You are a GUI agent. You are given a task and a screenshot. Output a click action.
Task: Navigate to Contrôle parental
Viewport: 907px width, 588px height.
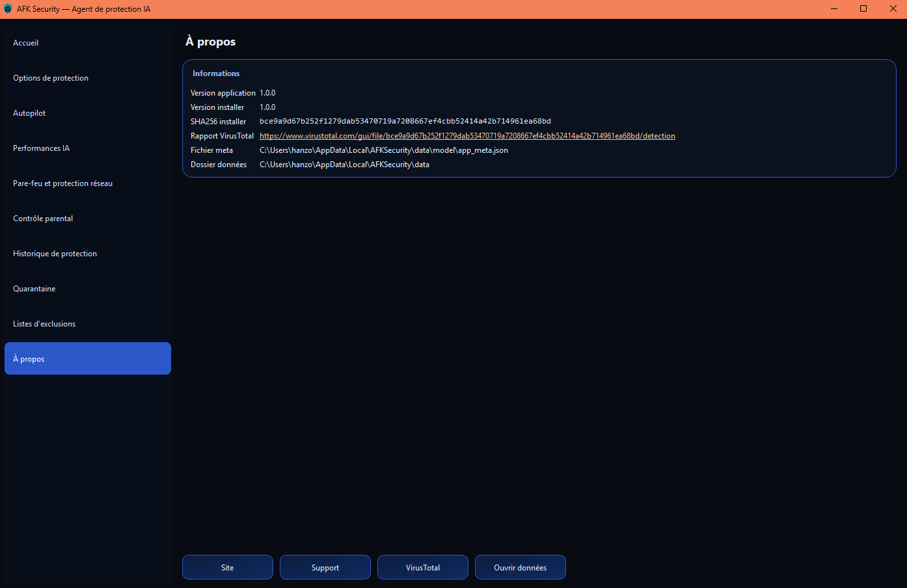(43, 219)
